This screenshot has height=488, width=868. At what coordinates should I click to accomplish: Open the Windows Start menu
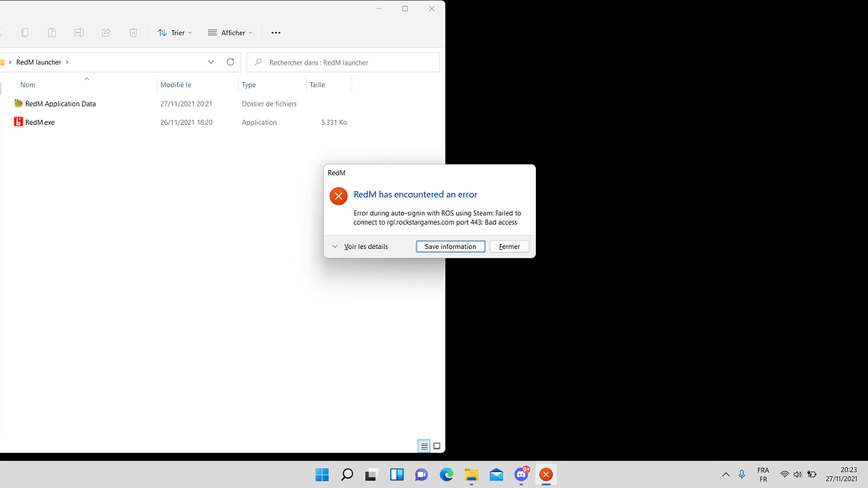coord(321,474)
